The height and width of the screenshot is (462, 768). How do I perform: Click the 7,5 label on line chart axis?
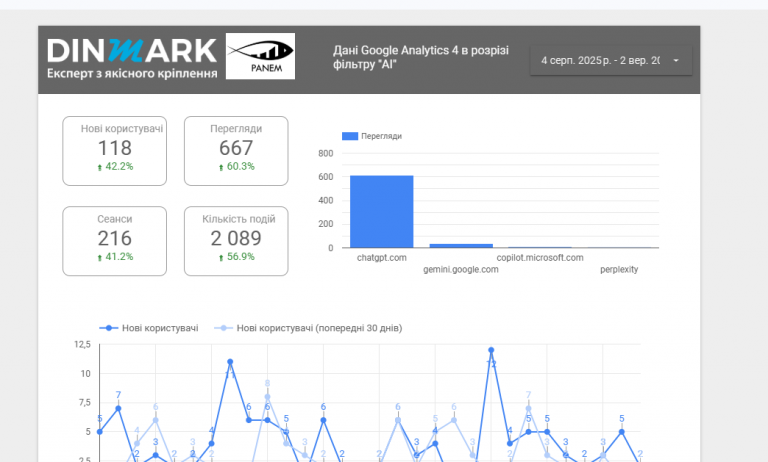click(x=85, y=403)
